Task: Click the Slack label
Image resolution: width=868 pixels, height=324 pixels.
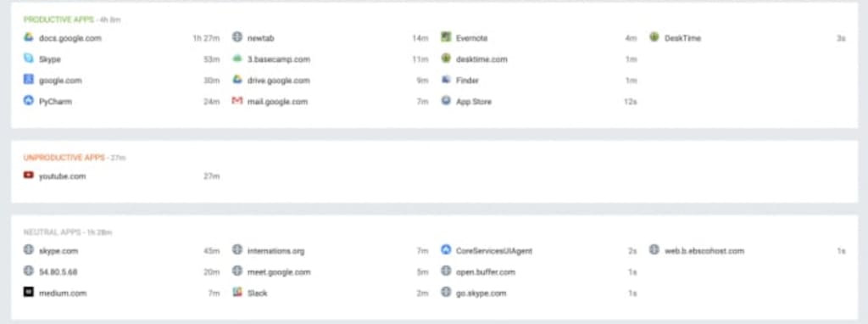Action: pyautogui.click(x=258, y=293)
